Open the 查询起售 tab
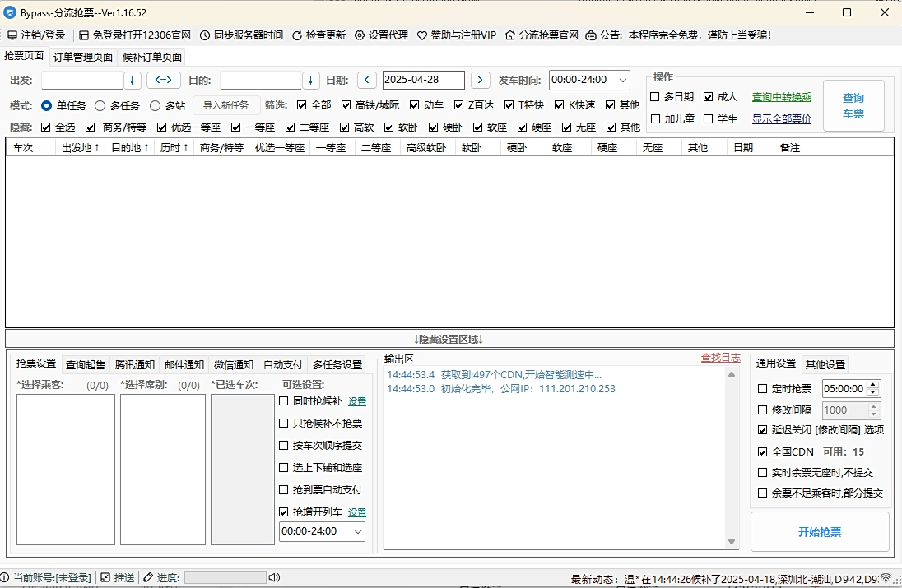The width and height of the screenshot is (902, 588). tap(85, 364)
